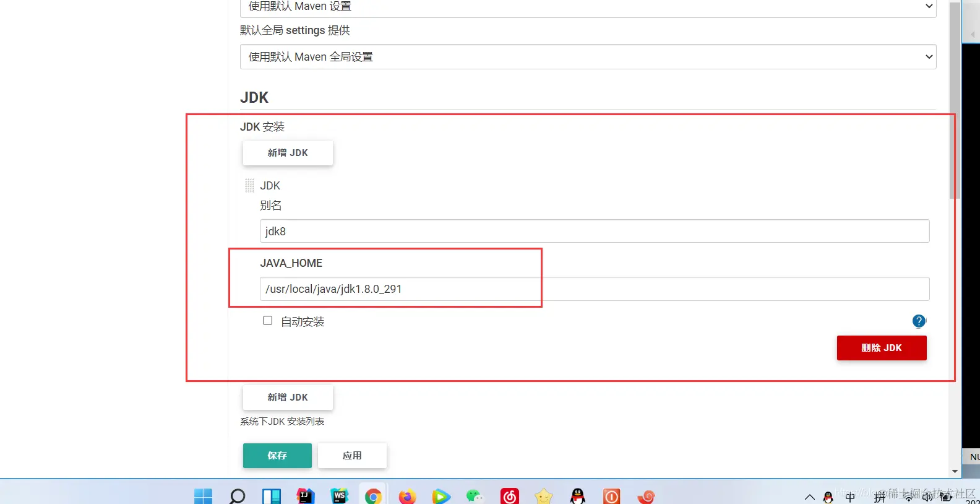The width and height of the screenshot is (980, 504).
Task: Click the bottom 新增 JDK button
Action: click(x=288, y=398)
